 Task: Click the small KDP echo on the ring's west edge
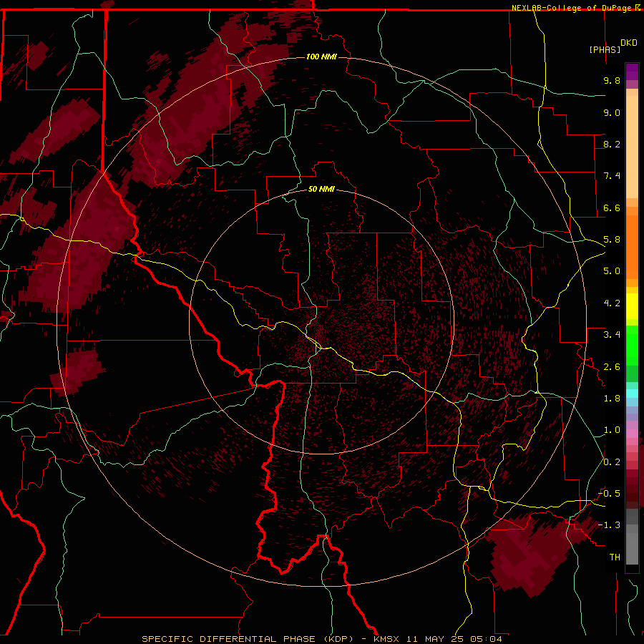[x=78, y=371]
